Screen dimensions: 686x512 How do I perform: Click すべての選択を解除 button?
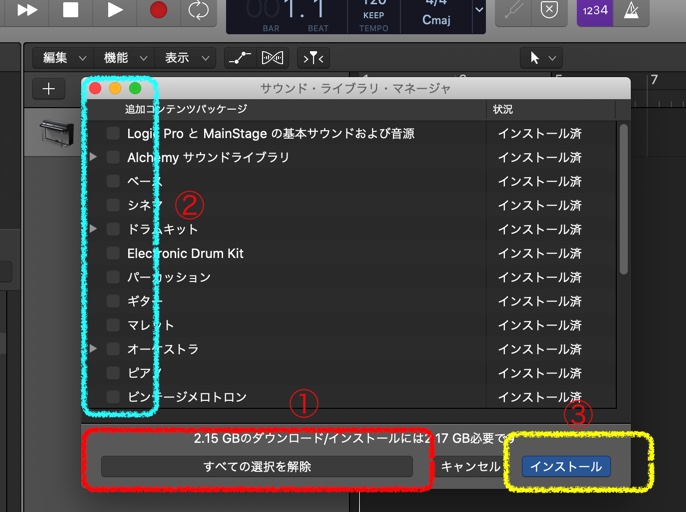pos(257,466)
